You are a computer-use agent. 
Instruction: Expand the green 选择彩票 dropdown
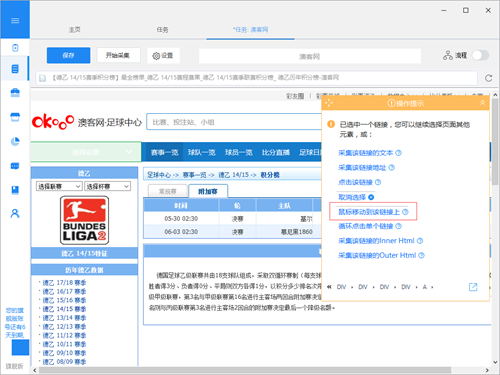[x=86, y=152]
